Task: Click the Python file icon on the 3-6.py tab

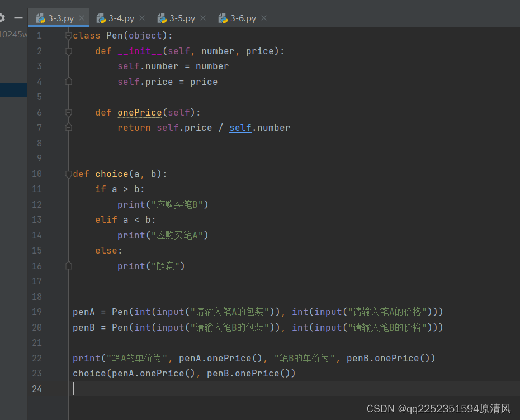Action: [x=223, y=17]
